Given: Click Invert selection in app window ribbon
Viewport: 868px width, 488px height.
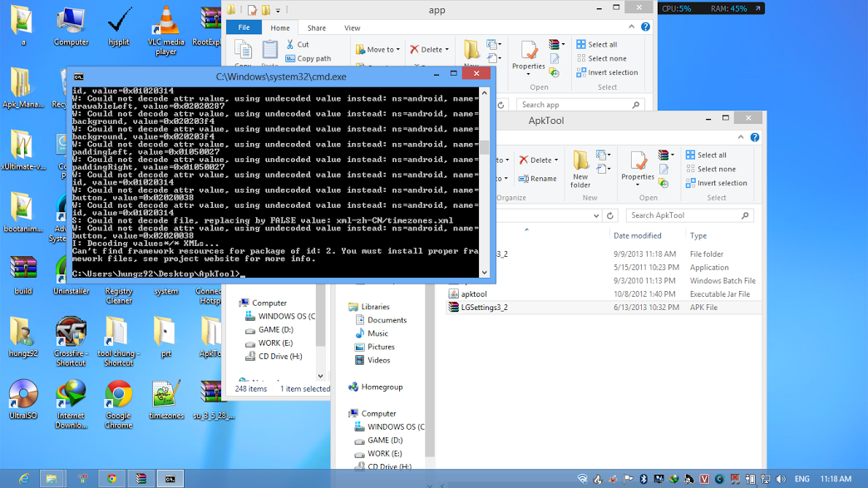Looking at the screenshot, I should pyautogui.click(x=607, y=72).
